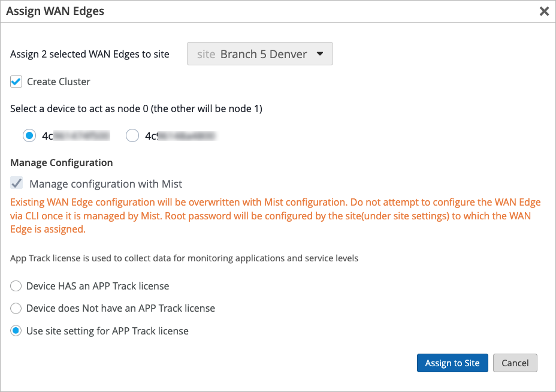Image resolution: width=556 pixels, height=392 pixels.
Task: Select Device HAS an APP Track license
Action: (16, 286)
